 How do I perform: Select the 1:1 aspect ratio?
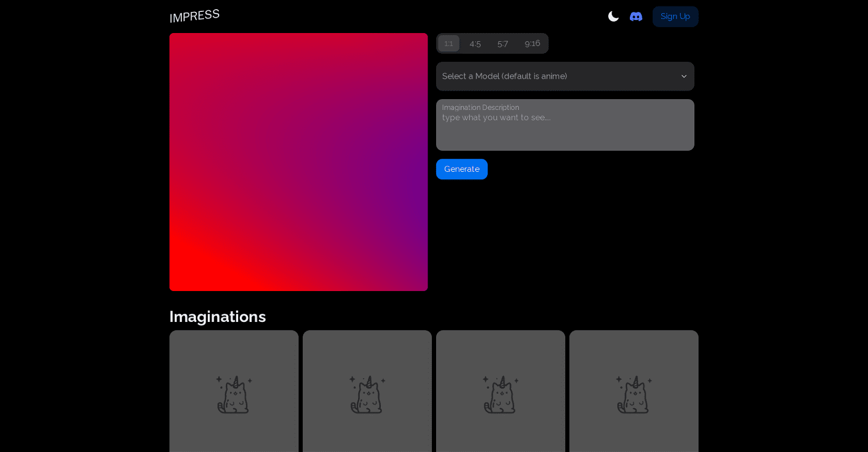(449, 44)
